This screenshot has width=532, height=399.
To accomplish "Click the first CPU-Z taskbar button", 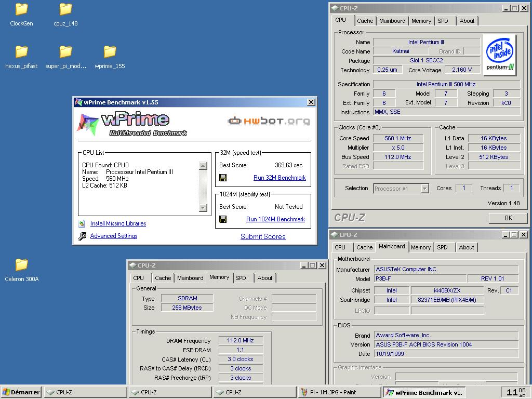I will point(85,392).
